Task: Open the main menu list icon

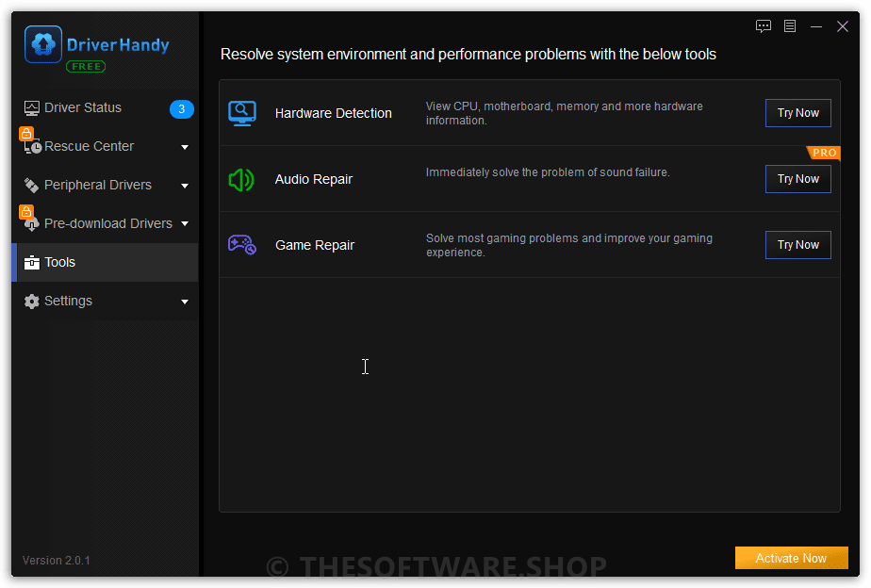Action: (x=789, y=26)
